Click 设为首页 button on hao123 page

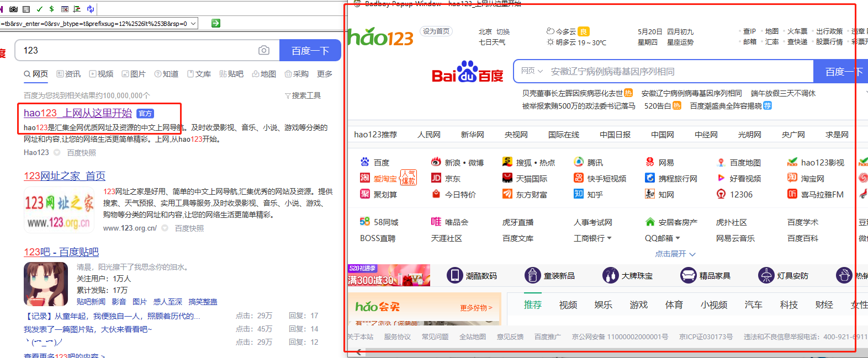436,31
